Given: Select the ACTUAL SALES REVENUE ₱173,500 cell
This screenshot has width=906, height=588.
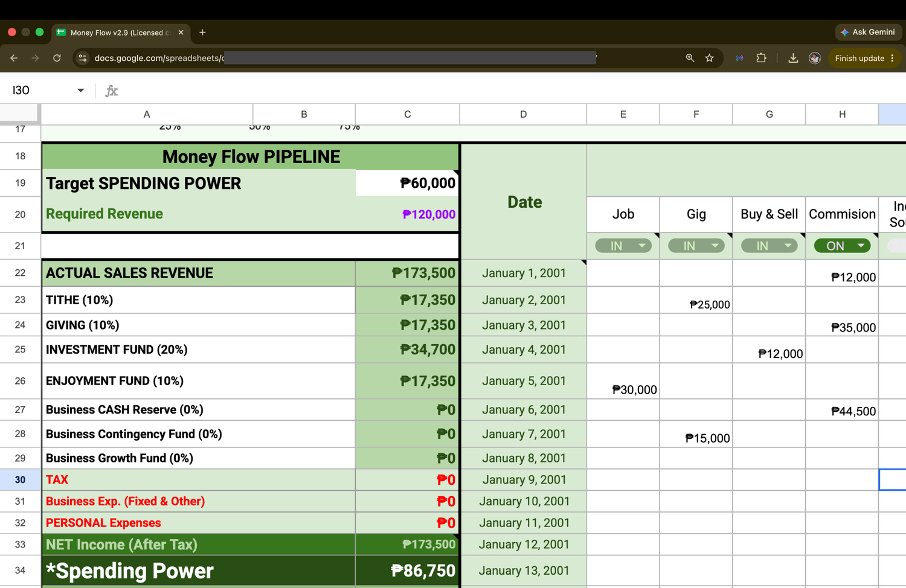Looking at the screenshot, I should click(x=407, y=273).
